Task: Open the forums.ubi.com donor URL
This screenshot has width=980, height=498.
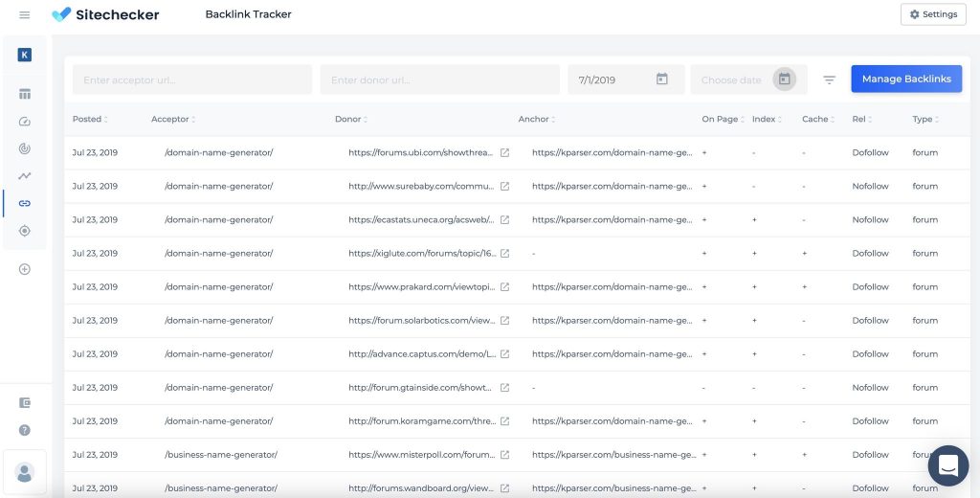Action: click(421, 152)
